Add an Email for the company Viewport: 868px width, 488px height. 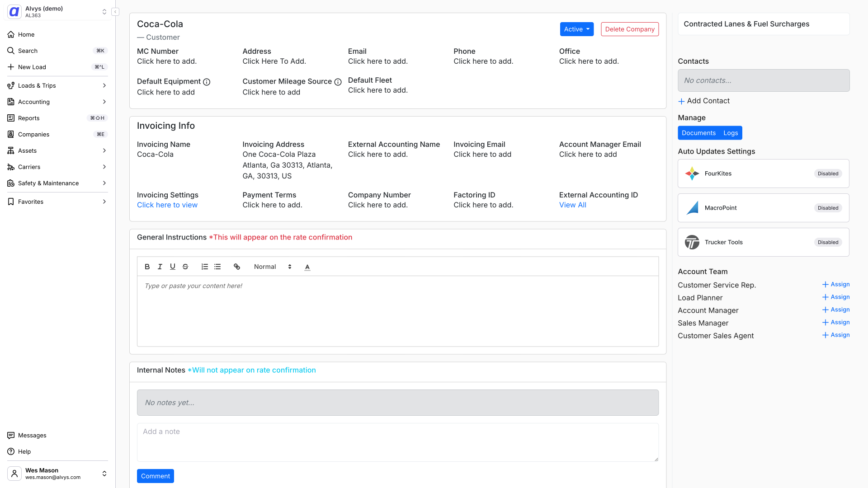coord(378,61)
